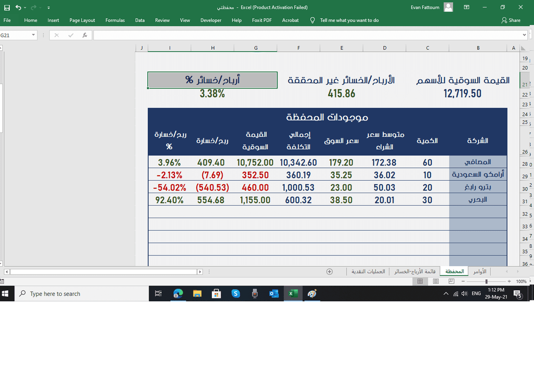The height and width of the screenshot is (392, 534).
Task: Click the Name Box showing G21
Action: coord(15,35)
